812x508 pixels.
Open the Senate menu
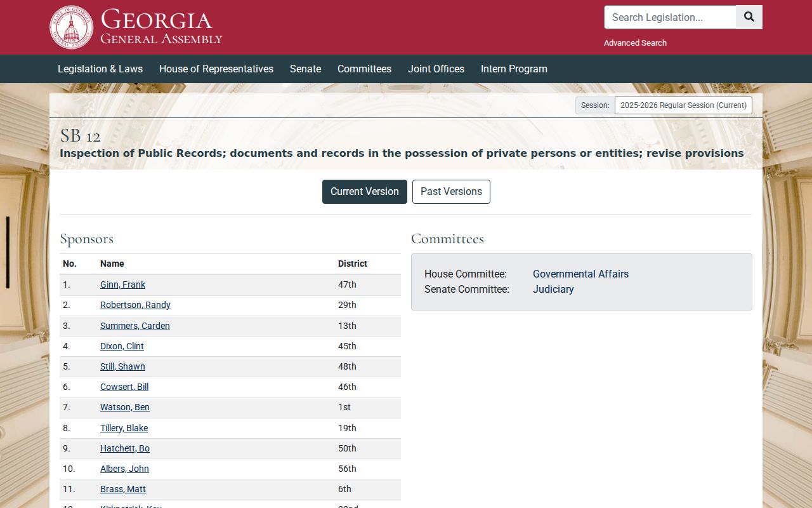[305, 69]
